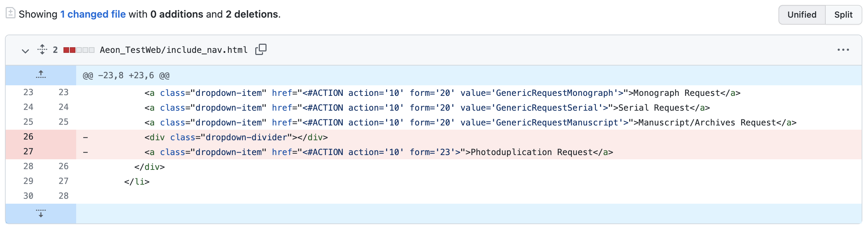Screen dimensions: 868x234
Task: Expand more context with the down arrow
Action: [x=41, y=213]
